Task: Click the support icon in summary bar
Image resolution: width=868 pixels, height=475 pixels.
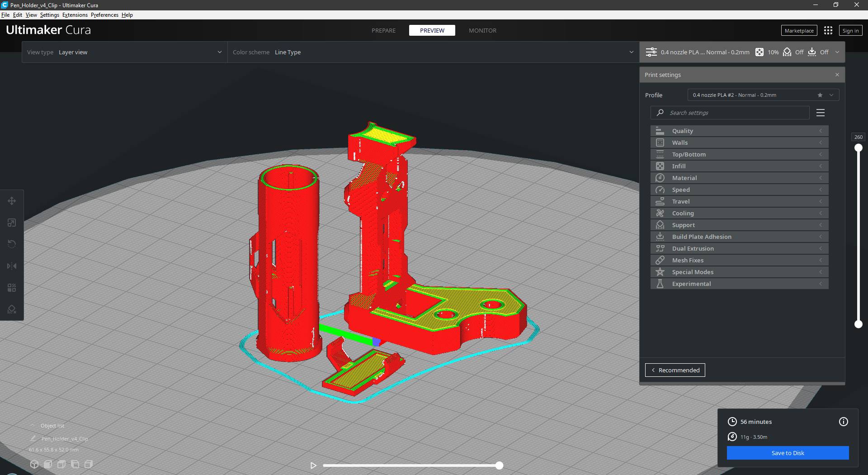Action: point(787,52)
